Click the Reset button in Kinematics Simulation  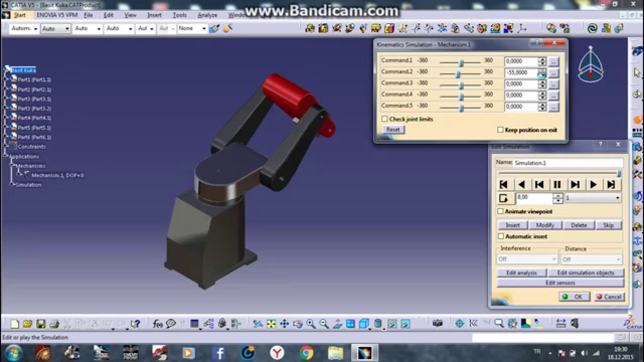[x=393, y=130]
